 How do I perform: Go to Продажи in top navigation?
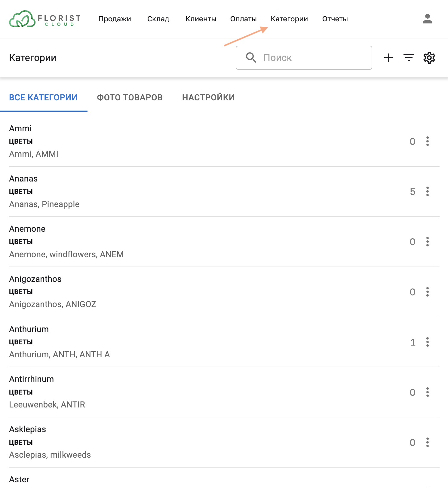point(115,19)
